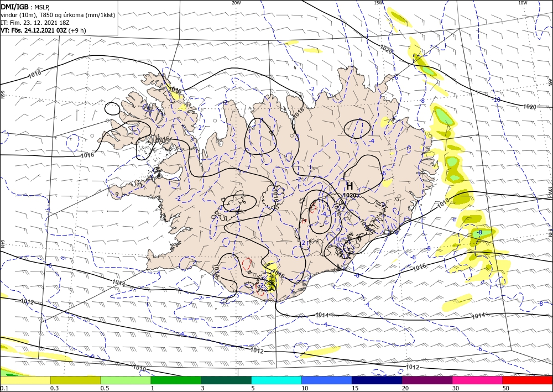Click the '15' legend scale value

(355, 388)
